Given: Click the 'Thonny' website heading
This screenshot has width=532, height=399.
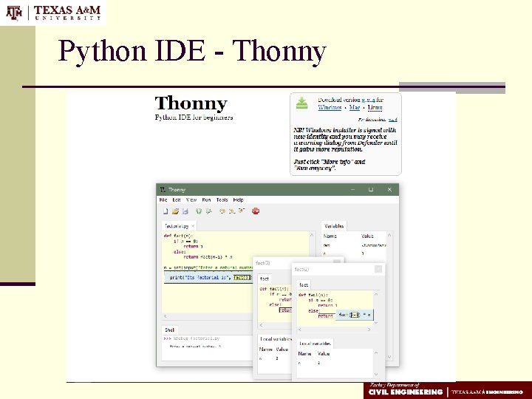Looking at the screenshot, I should point(191,103).
